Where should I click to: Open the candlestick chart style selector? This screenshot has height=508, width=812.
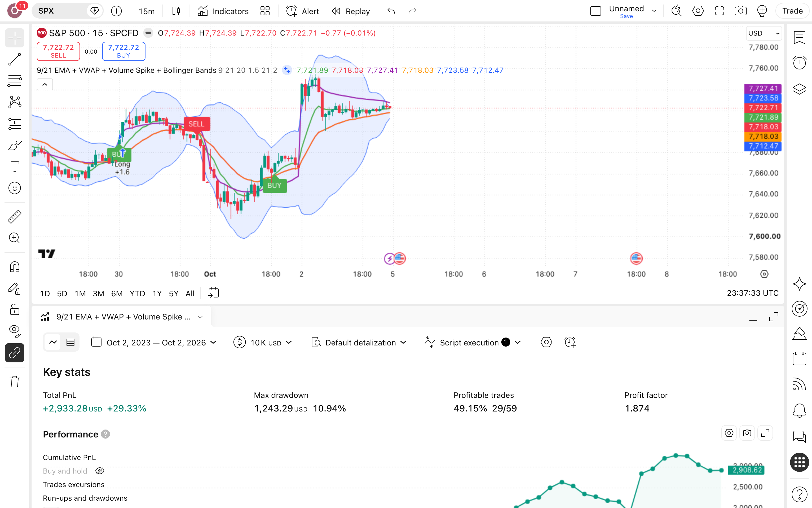(x=176, y=11)
